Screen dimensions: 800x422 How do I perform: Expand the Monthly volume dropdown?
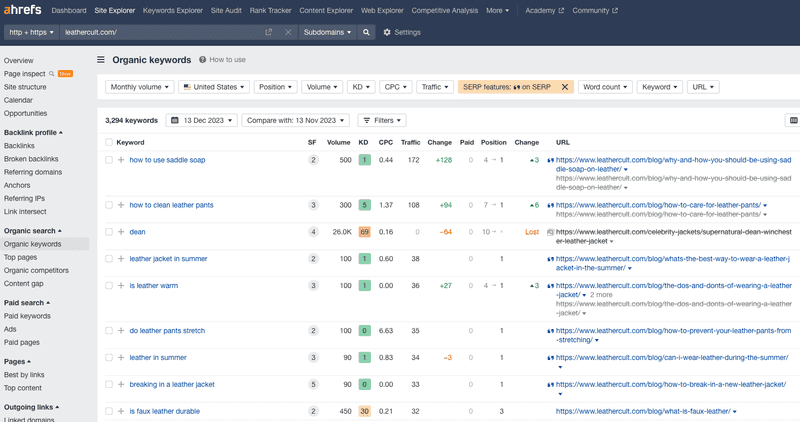138,87
